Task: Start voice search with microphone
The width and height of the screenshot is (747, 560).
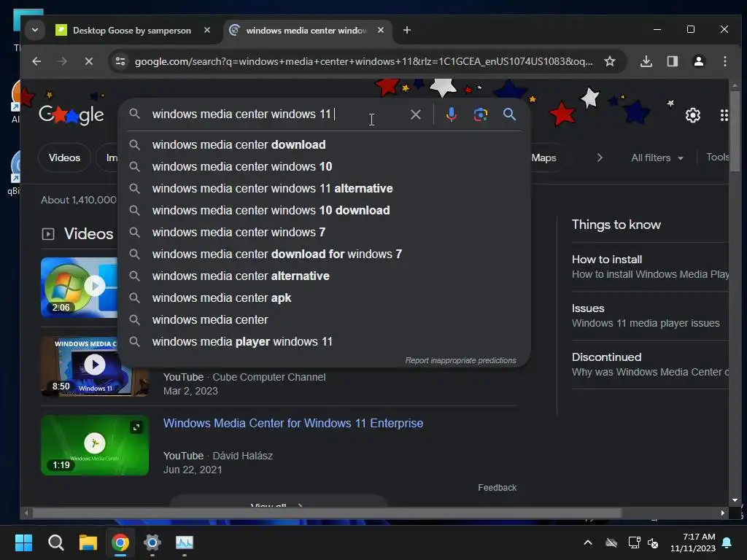Action: coord(451,114)
